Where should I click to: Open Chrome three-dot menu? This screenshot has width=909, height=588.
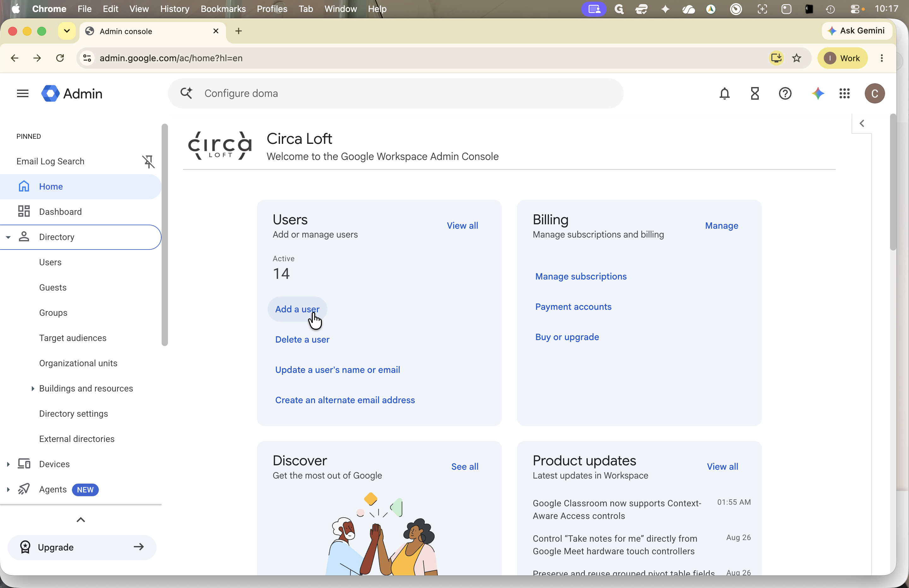882,58
